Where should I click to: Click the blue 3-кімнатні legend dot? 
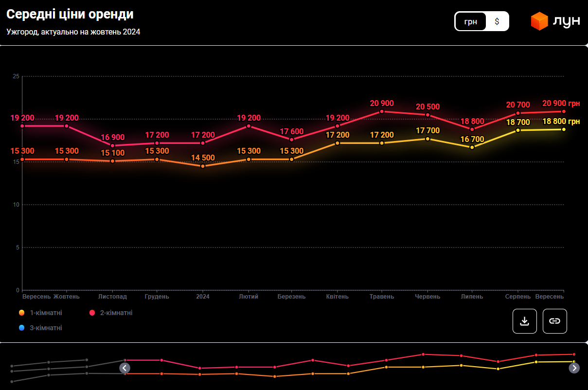[21, 328]
